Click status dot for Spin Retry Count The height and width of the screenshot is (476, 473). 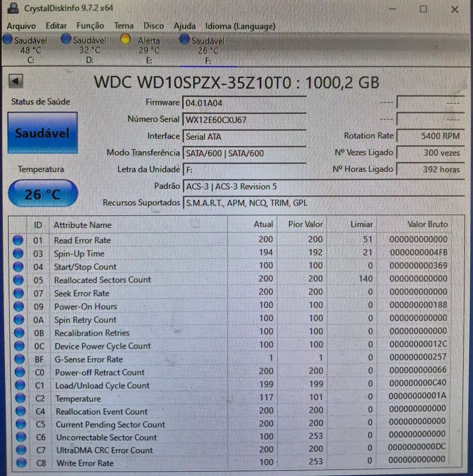point(19,320)
